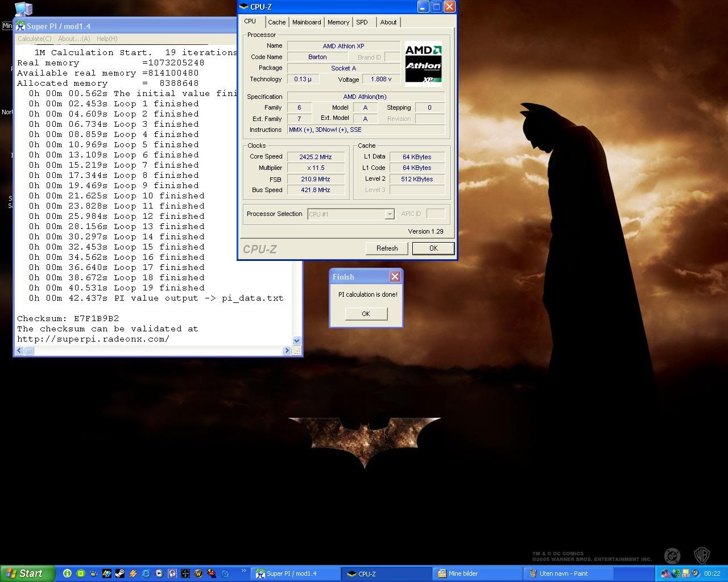Click OK in the CPU-Z window
This screenshot has height=582, width=728.
[433, 248]
